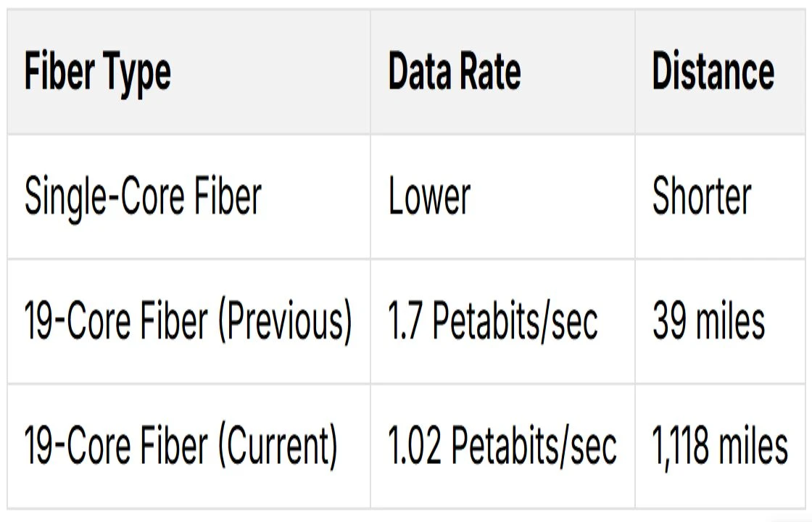This screenshot has width=812, height=522.
Task: Click the 1.02 Petabits/sec cell
Action: (503, 447)
